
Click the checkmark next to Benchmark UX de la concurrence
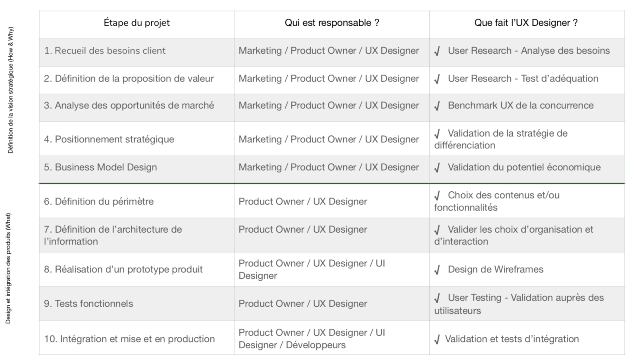(x=437, y=106)
